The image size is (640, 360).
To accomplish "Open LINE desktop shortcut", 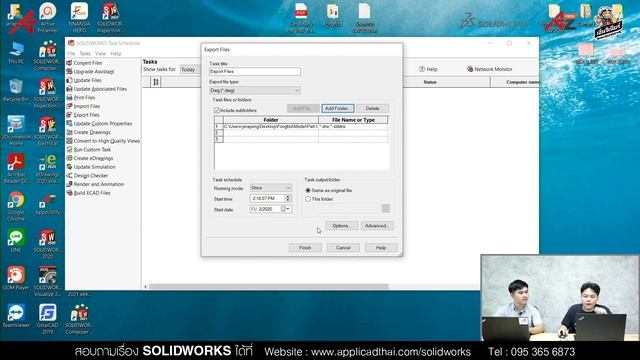I will tap(16, 241).
